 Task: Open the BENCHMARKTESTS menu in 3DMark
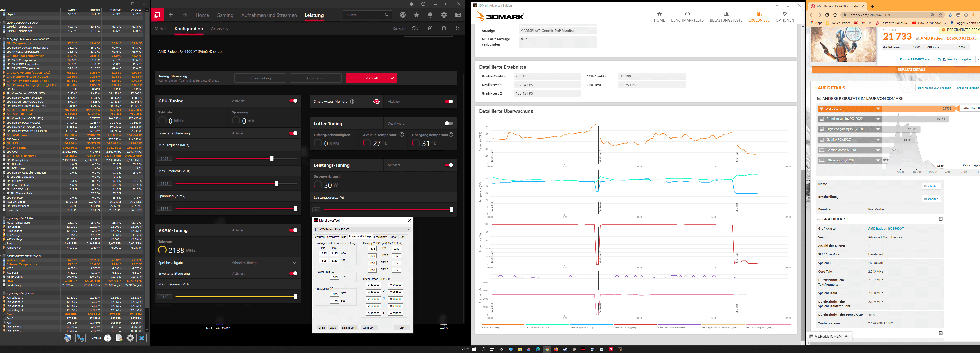[687, 17]
